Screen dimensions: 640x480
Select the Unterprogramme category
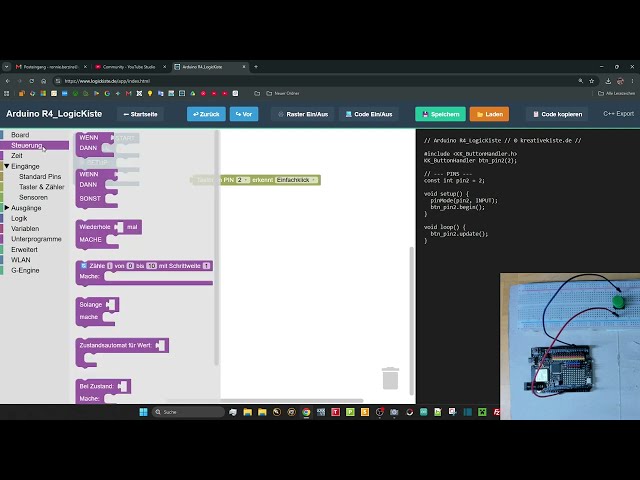(36, 239)
